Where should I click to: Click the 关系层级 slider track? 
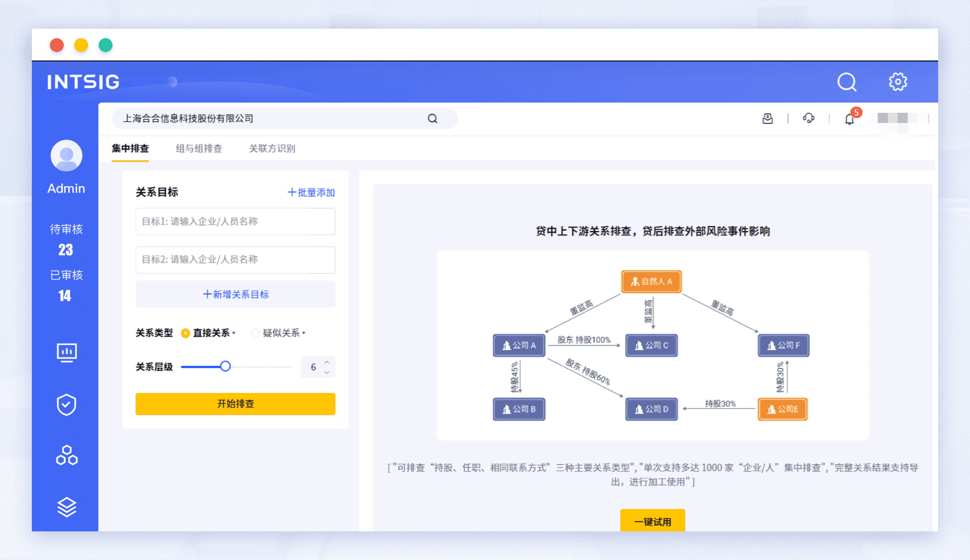(237, 366)
